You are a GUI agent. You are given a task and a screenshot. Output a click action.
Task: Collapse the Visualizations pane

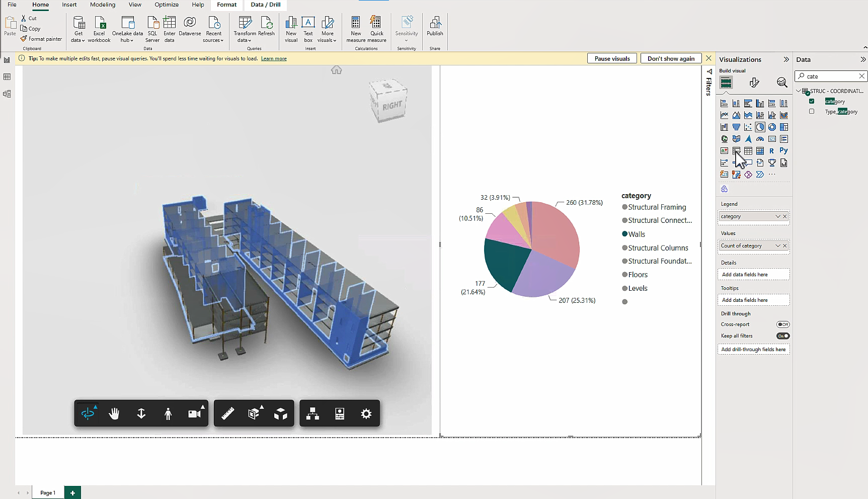click(x=786, y=59)
